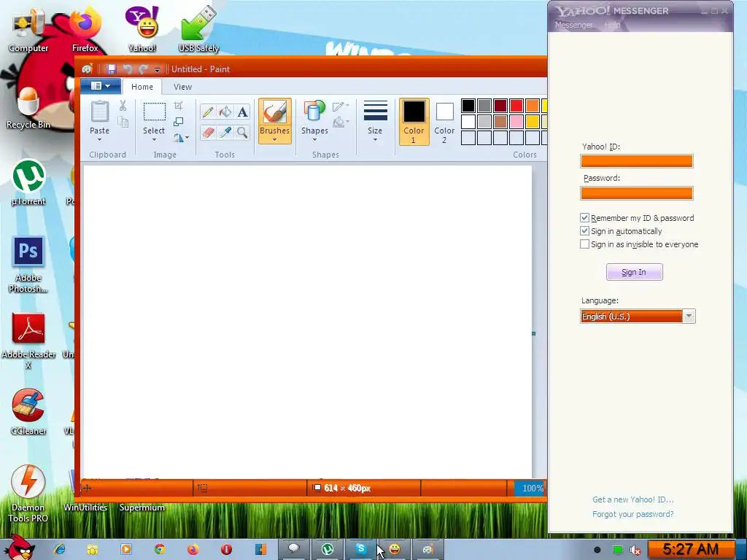Click the Skype icon in the taskbar
This screenshot has height=560, width=747.
(360, 549)
